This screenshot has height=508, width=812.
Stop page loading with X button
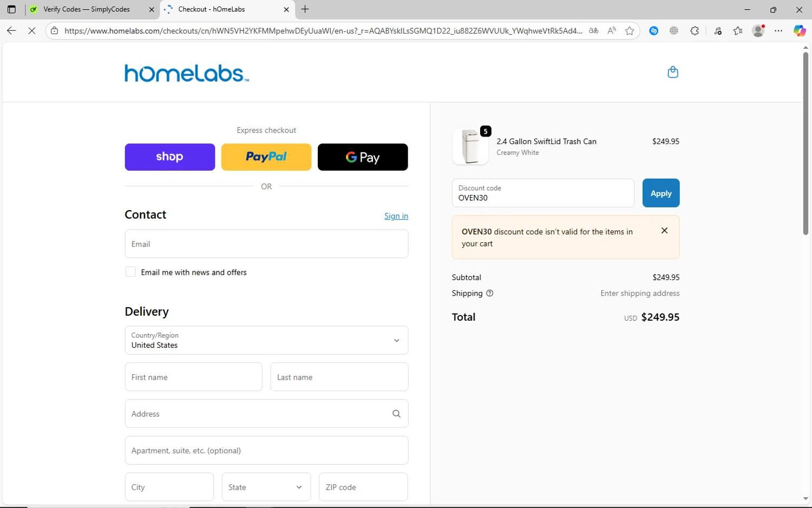click(x=32, y=31)
